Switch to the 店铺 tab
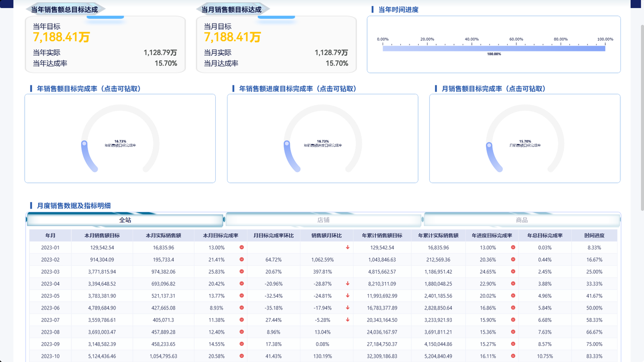This screenshot has height=362, width=644. click(324, 220)
